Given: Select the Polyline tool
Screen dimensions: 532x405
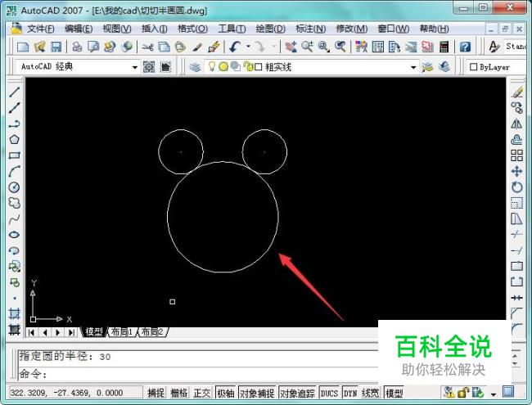Looking at the screenshot, I should tap(14, 124).
